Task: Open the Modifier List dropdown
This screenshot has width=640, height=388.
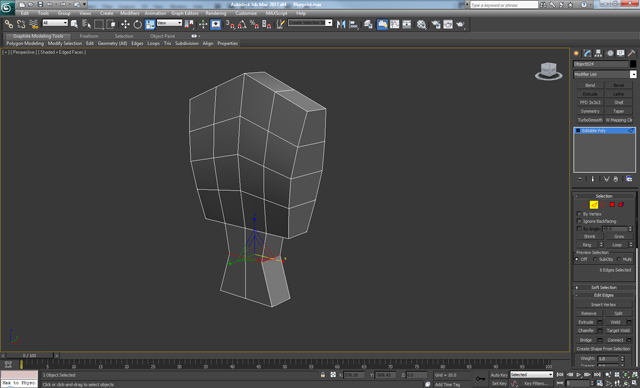Action: coord(605,74)
